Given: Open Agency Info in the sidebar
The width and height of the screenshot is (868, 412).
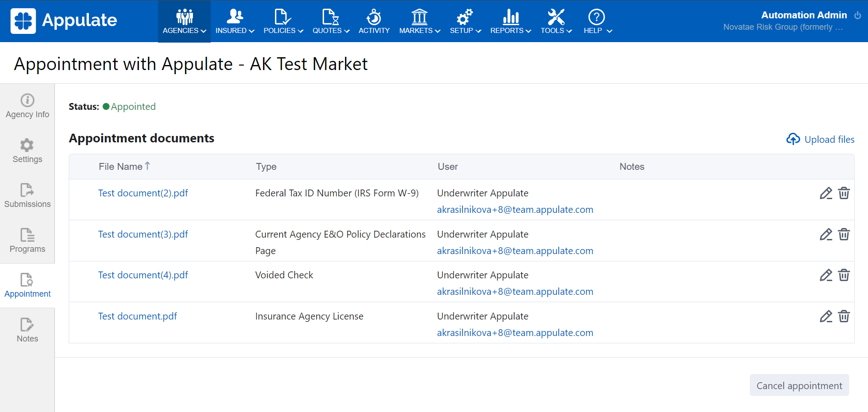Looking at the screenshot, I should coord(27,106).
